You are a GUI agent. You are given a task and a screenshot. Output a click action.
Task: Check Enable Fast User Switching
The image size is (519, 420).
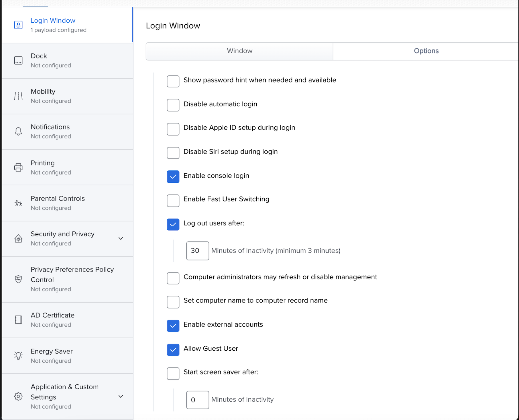173,201
